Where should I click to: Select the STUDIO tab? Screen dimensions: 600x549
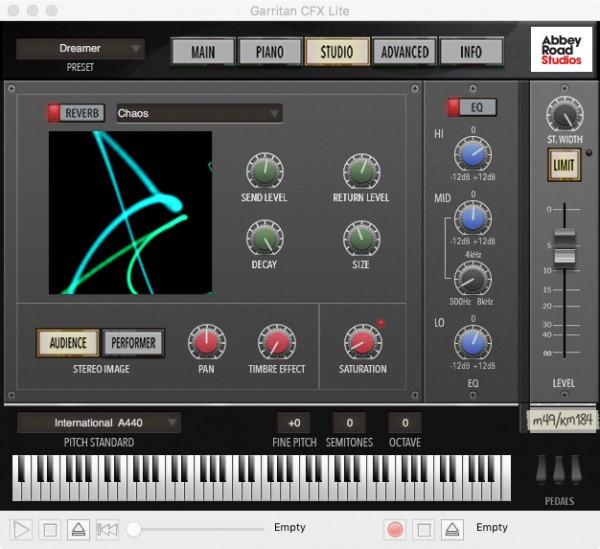click(337, 52)
